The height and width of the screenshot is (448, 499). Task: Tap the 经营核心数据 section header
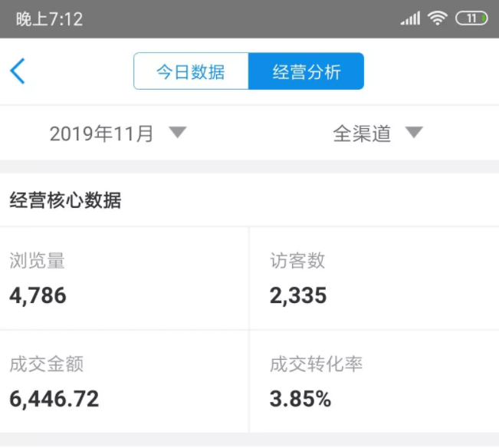[x=65, y=201]
